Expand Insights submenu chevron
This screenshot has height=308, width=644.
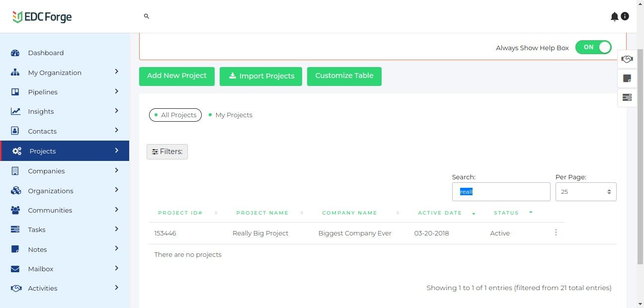pos(116,110)
